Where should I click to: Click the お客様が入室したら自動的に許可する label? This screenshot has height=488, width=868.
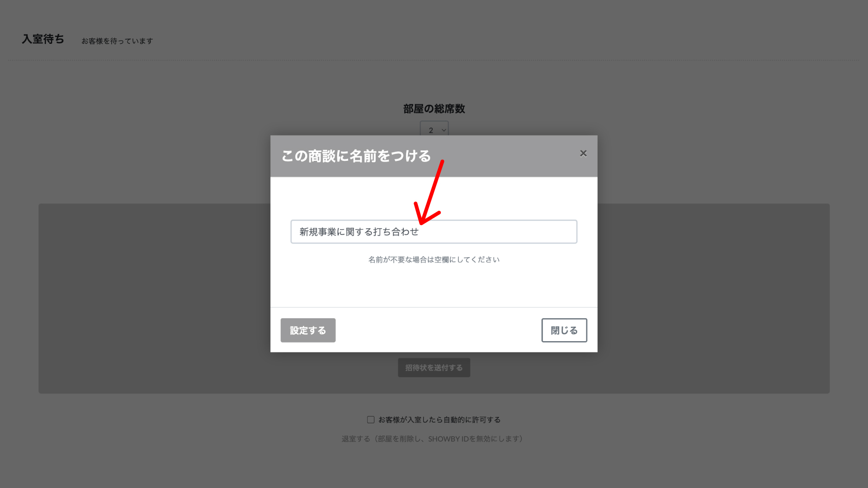[439, 420]
